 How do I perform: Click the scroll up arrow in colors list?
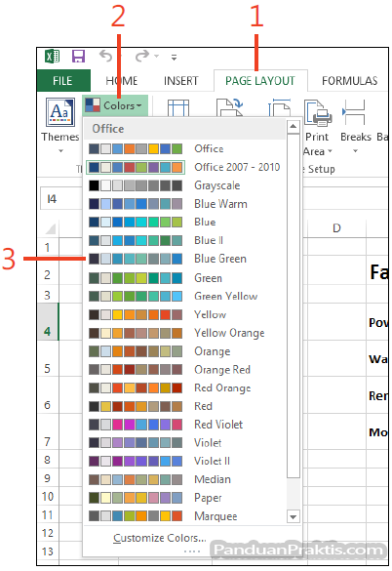point(293,126)
